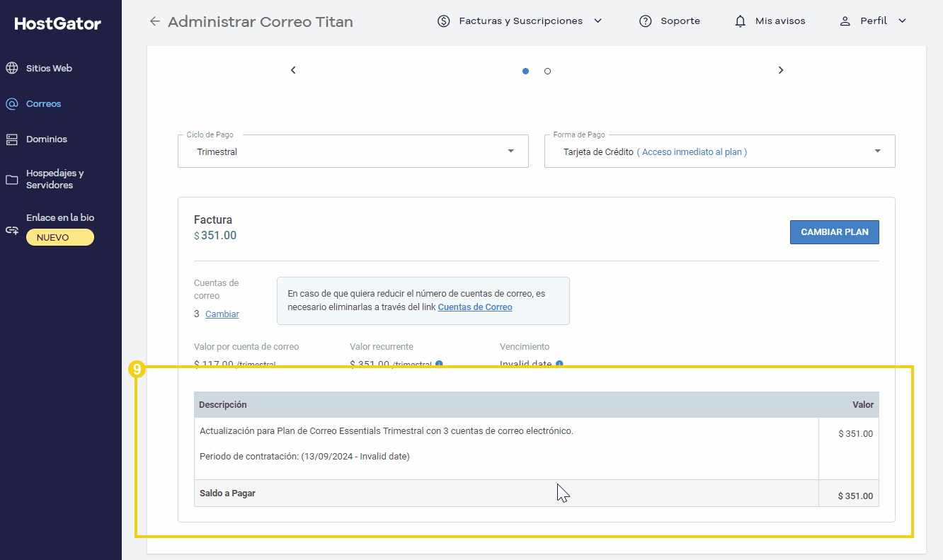
Task: Click the Saldo a Pagar $351.00 value
Action: click(855, 496)
